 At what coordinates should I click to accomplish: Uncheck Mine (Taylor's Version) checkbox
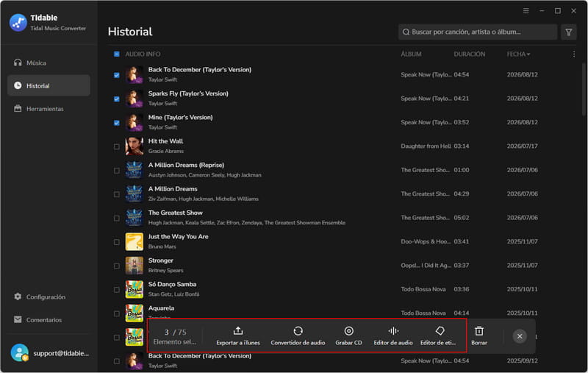[x=117, y=123]
